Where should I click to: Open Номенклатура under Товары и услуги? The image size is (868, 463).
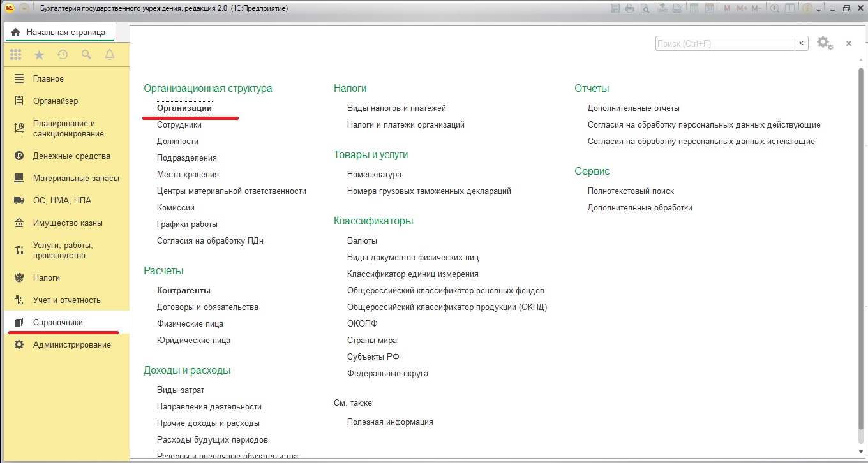pyautogui.click(x=374, y=175)
